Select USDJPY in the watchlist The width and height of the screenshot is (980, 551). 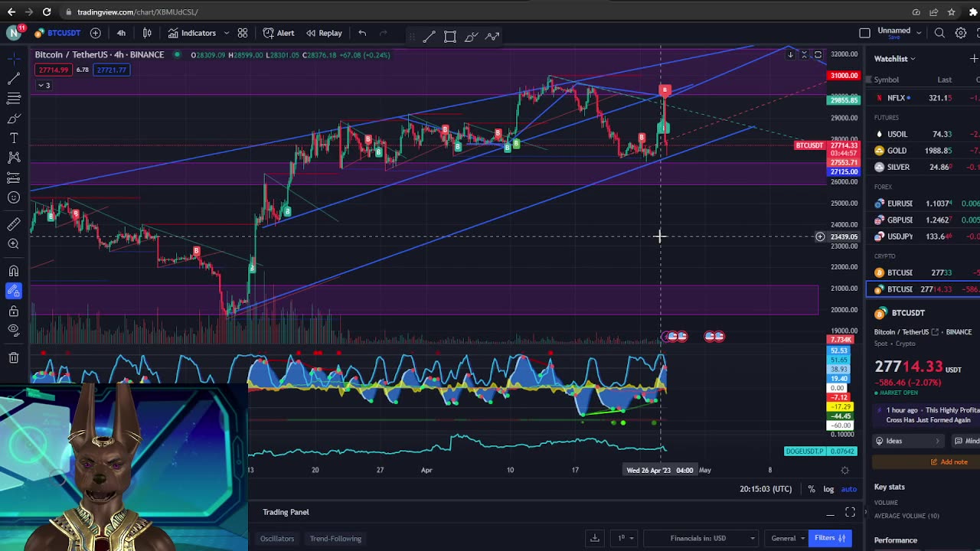923,236
